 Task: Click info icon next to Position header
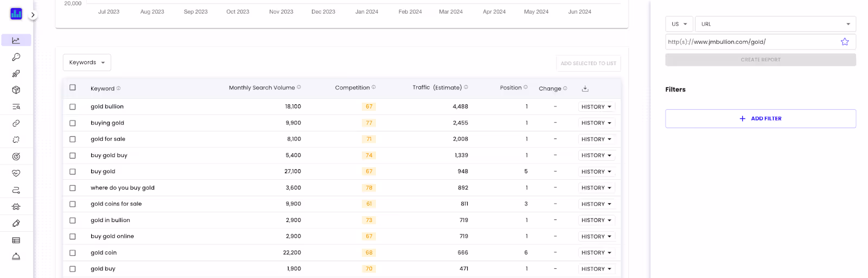click(526, 87)
